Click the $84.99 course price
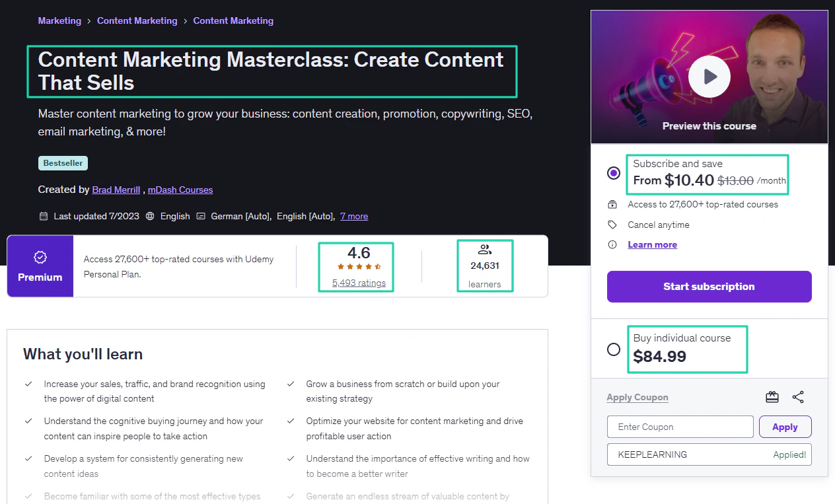The width and height of the screenshot is (835, 504). coord(659,357)
